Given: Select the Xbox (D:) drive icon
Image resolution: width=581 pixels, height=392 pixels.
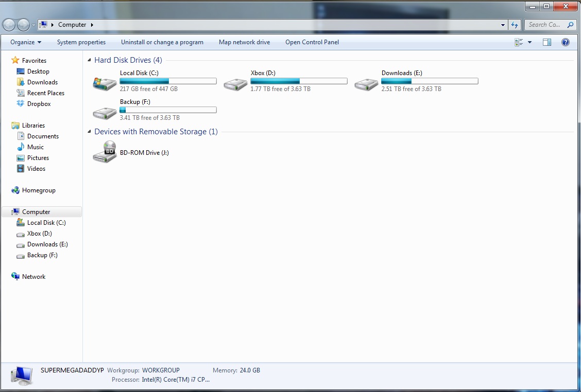Looking at the screenshot, I should click(x=235, y=84).
